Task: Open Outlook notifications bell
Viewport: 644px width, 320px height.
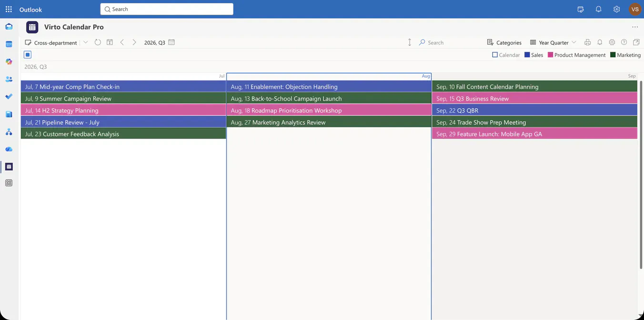Action: click(599, 9)
